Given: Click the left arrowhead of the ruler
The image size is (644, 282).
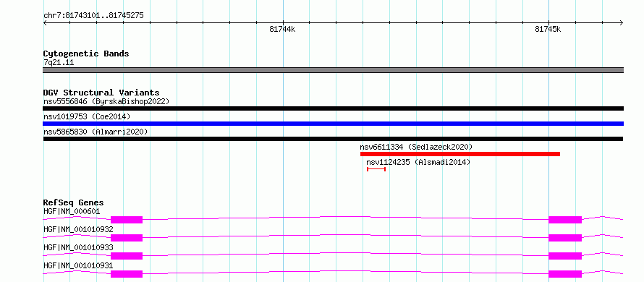Looking at the screenshot, I should pyautogui.click(x=45, y=23).
